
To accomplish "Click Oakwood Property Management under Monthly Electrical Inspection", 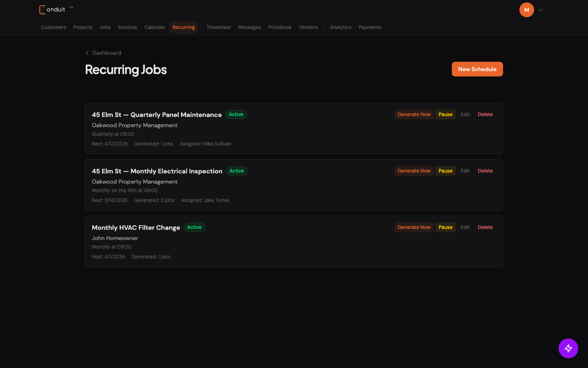I will [135, 182].
